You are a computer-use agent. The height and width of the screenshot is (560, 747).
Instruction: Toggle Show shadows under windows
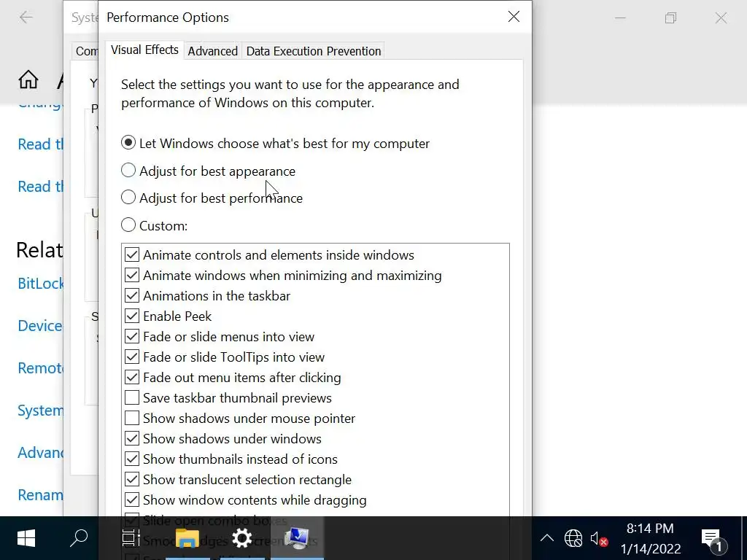(x=223, y=438)
